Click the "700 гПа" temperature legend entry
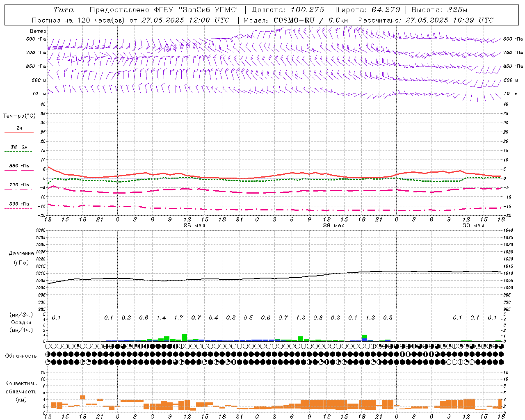This screenshot has height=420, width=525. point(19,185)
